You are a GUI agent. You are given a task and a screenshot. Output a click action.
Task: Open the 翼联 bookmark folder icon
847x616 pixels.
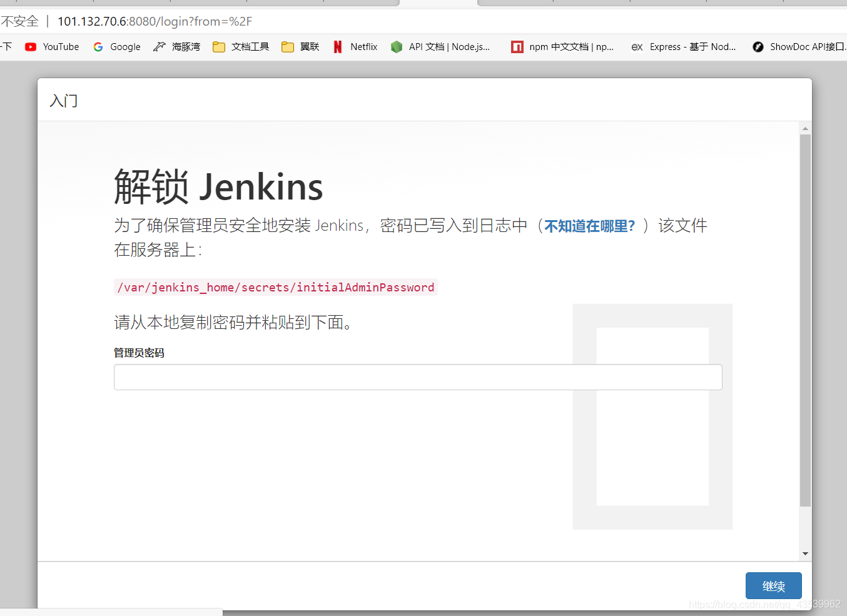point(288,47)
